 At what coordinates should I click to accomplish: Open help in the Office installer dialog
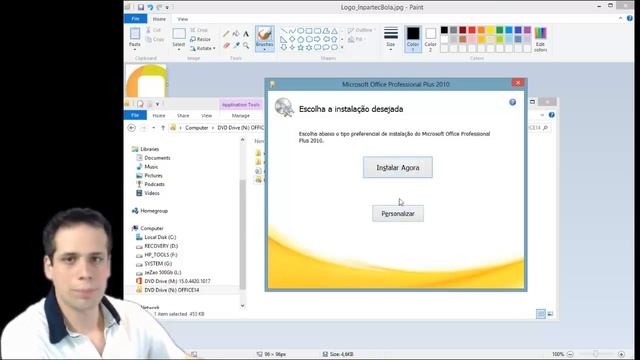coord(513,102)
